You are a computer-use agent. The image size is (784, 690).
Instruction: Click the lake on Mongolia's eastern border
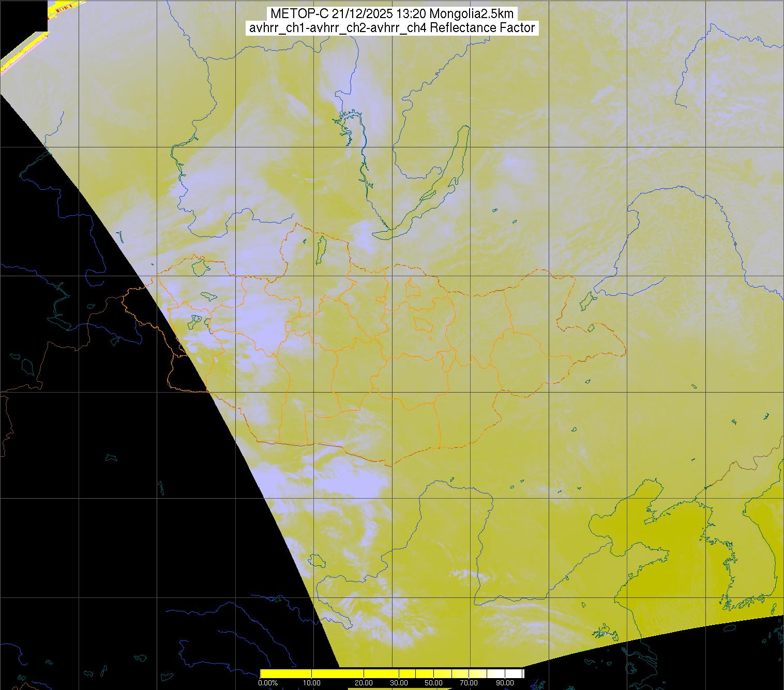coord(587,299)
